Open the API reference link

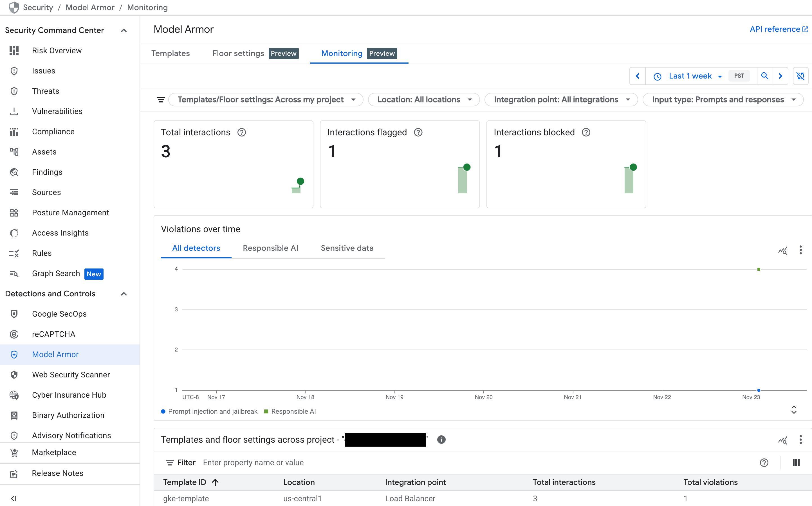point(775,29)
